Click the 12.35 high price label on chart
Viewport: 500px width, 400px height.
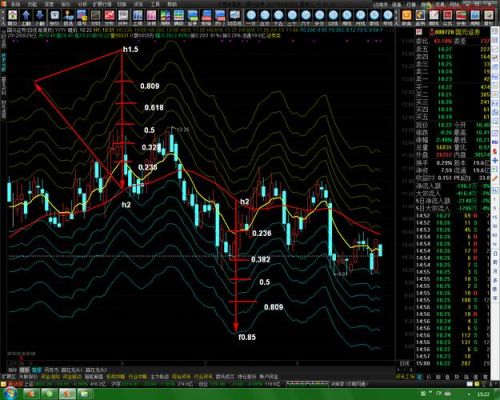[x=183, y=129]
